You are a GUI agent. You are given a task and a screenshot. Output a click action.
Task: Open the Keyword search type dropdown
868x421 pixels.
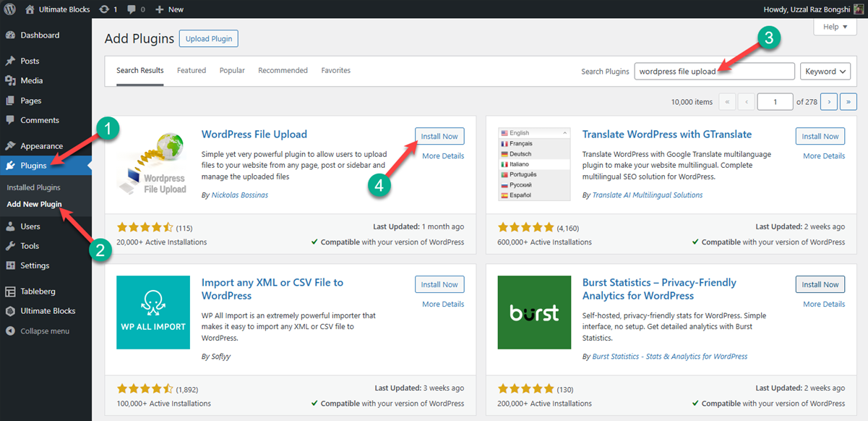[x=825, y=71]
